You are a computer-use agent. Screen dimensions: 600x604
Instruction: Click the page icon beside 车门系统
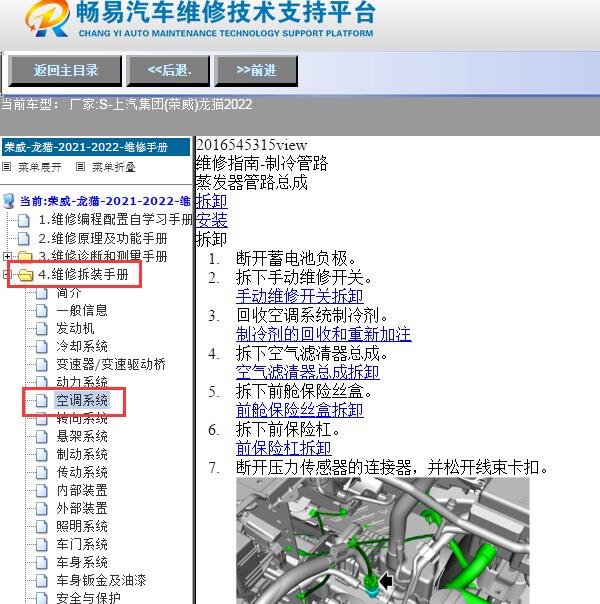[42, 544]
